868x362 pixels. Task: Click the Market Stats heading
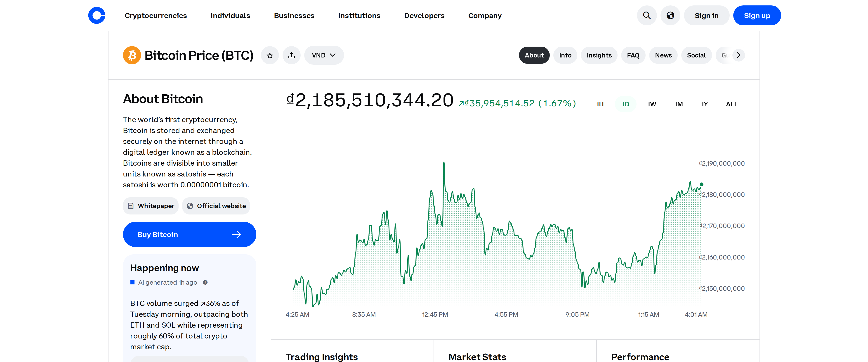coord(477,357)
